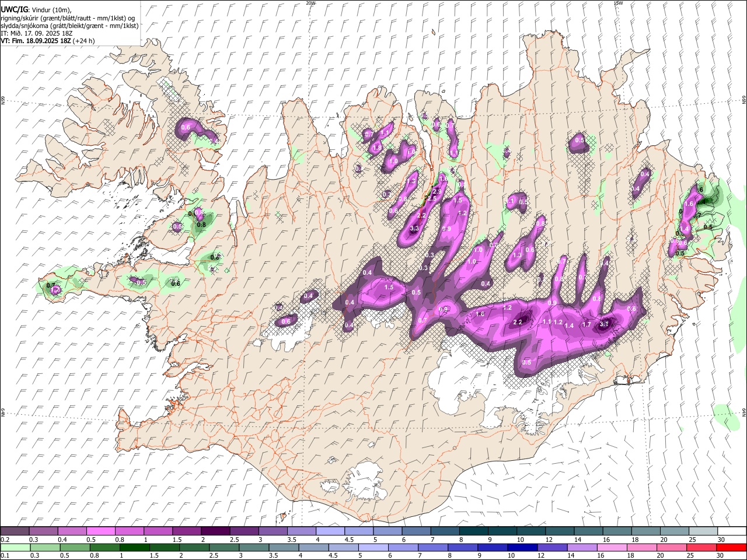This screenshot has height=560, width=747.
Task: Click the "20W" longitude label
Action: tap(310, 3)
